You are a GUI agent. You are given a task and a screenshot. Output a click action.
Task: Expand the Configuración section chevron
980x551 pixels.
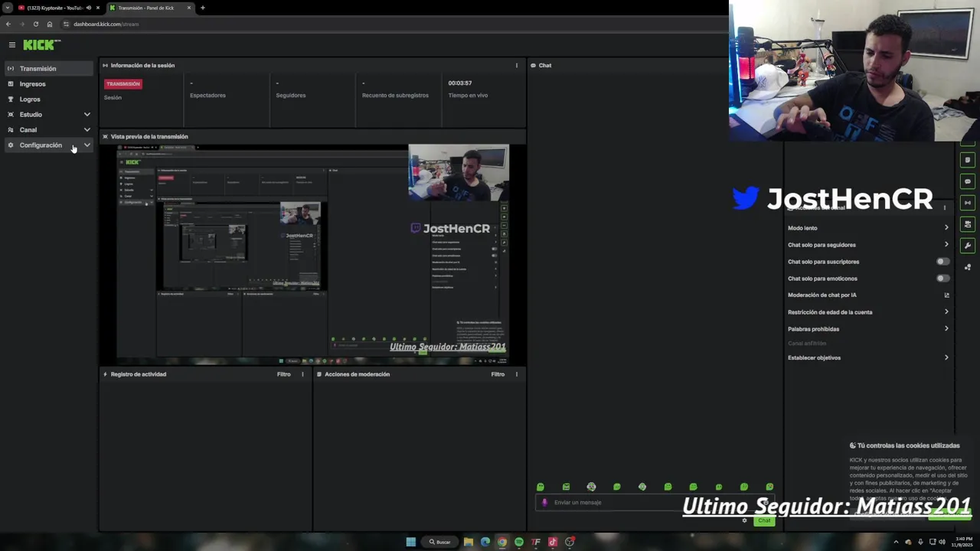[87, 145]
